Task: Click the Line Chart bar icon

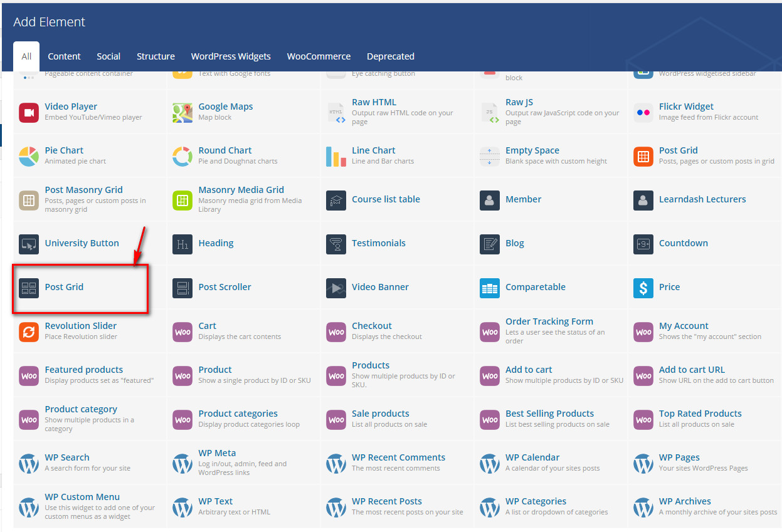Action: pyautogui.click(x=336, y=157)
